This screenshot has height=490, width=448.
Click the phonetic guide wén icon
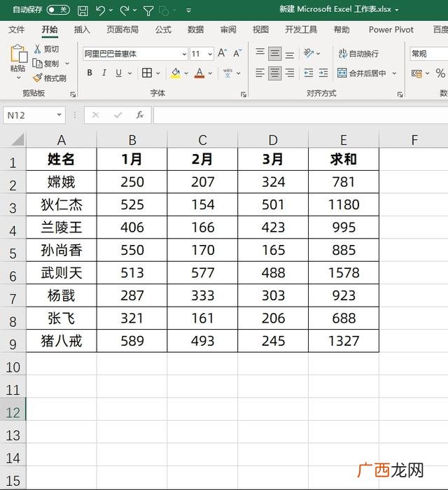227,73
